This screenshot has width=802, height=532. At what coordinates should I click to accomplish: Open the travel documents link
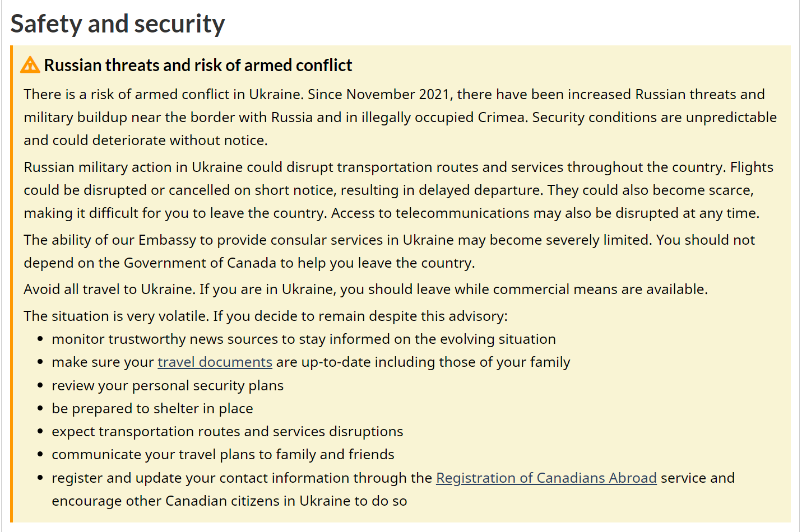215,362
